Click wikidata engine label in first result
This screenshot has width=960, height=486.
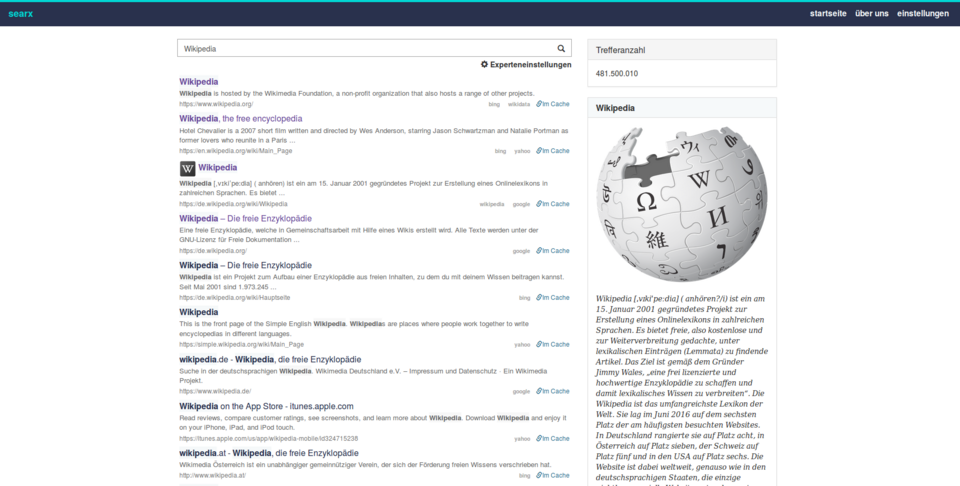coord(519,105)
